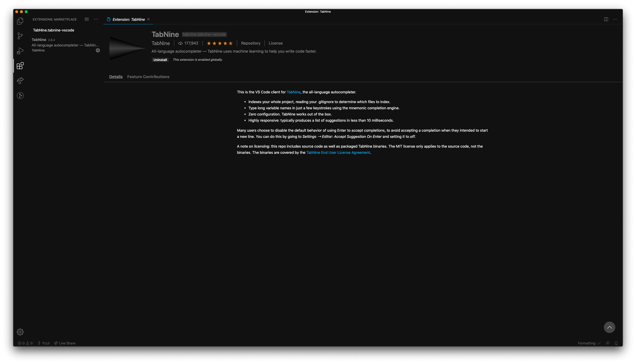Open the Source Control view
636x364 pixels.
point(20,36)
